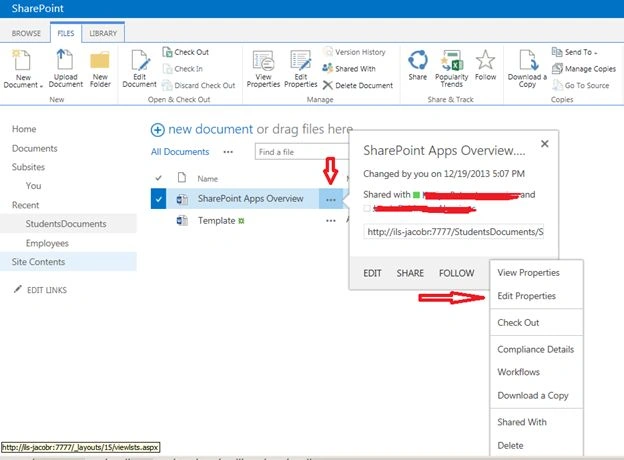Choose Edit Properties in the context menu
This screenshot has width=624, height=460.
click(526, 296)
